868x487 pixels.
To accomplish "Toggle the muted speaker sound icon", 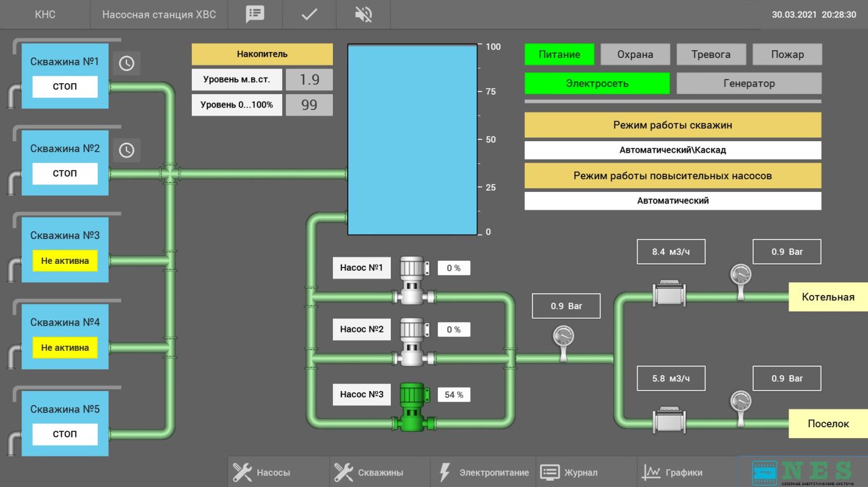I will tap(363, 14).
